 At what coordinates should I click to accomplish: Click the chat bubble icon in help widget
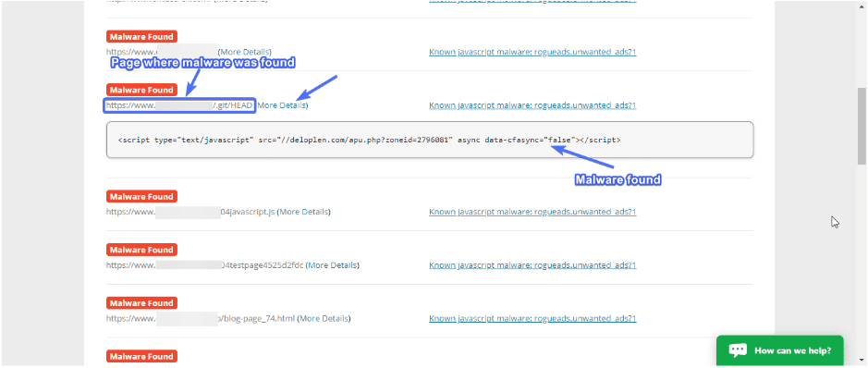[x=738, y=350]
